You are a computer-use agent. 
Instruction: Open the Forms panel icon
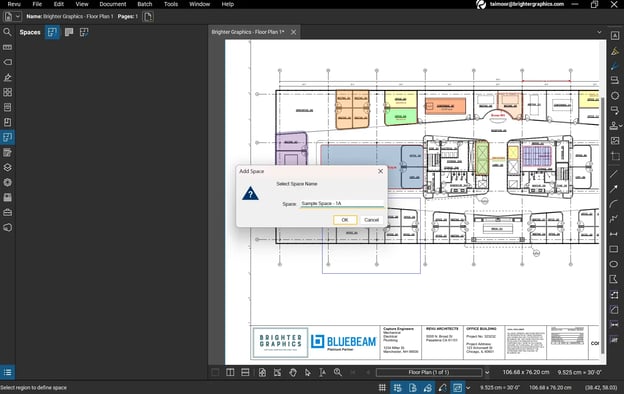7,152
